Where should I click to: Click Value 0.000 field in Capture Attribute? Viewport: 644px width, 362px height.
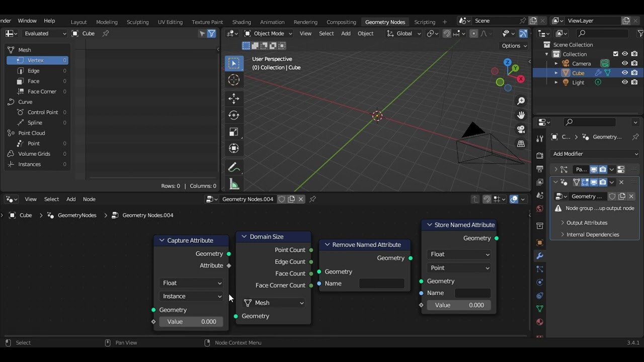191,322
